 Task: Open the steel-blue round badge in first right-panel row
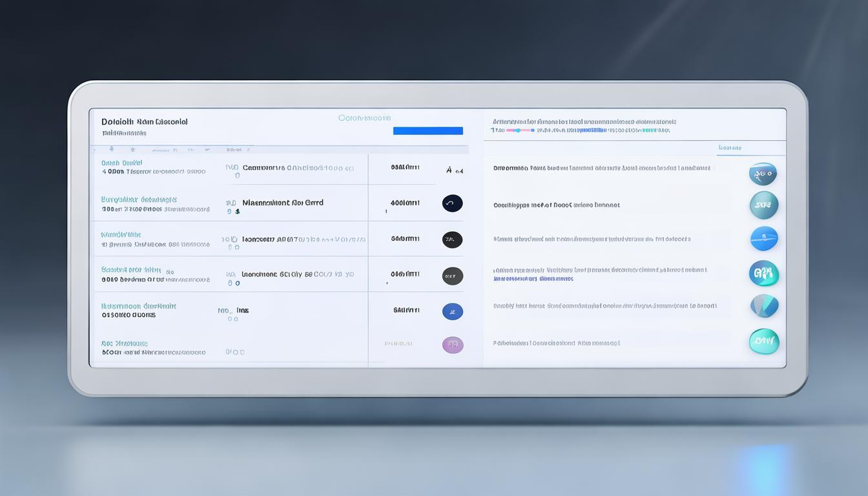pyautogui.click(x=763, y=174)
